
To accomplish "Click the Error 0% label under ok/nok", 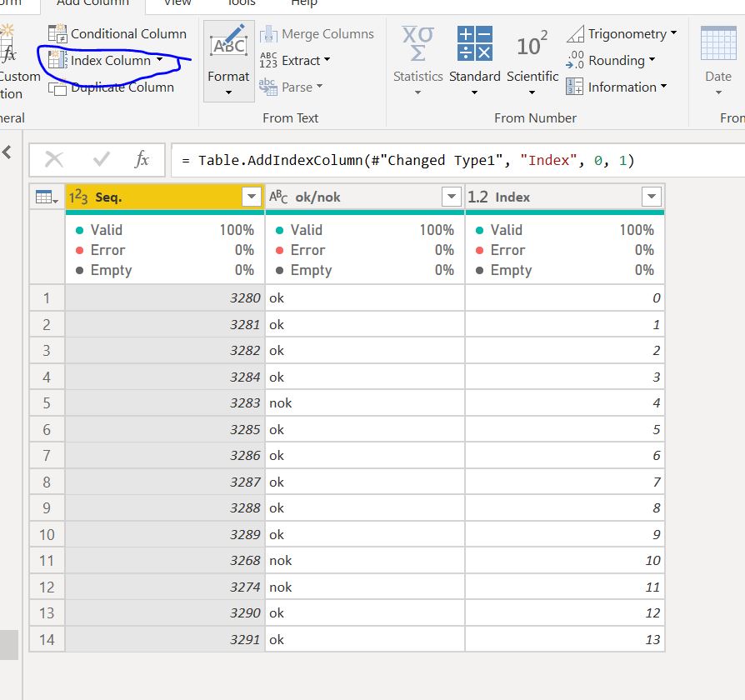I will pyautogui.click(x=364, y=250).
